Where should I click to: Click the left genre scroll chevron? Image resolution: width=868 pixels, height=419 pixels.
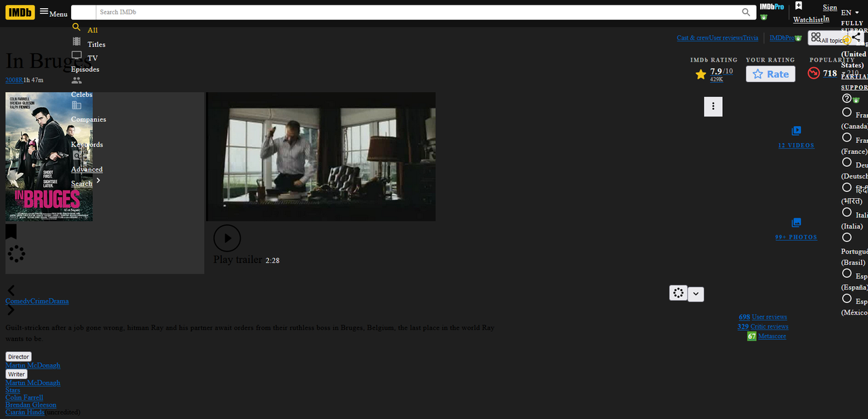[x=11, y=290]
